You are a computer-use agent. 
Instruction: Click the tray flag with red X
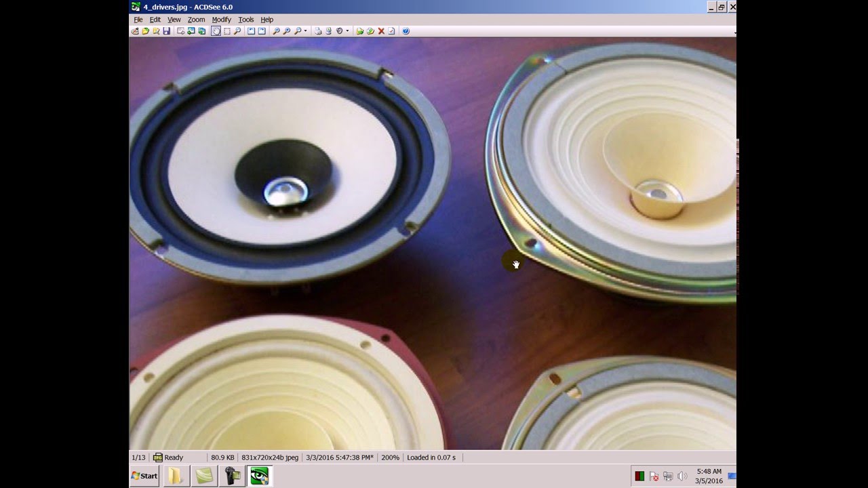click(654, 476)
